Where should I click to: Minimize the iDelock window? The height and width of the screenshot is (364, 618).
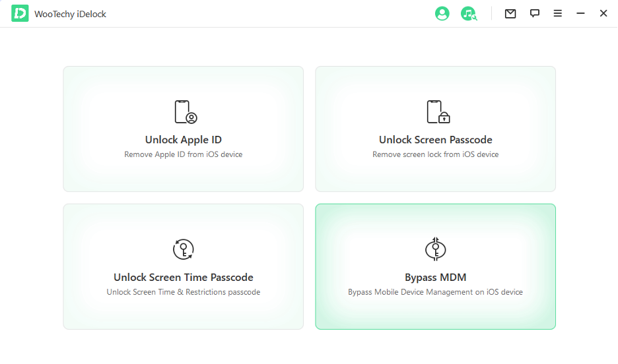[581, 13]
